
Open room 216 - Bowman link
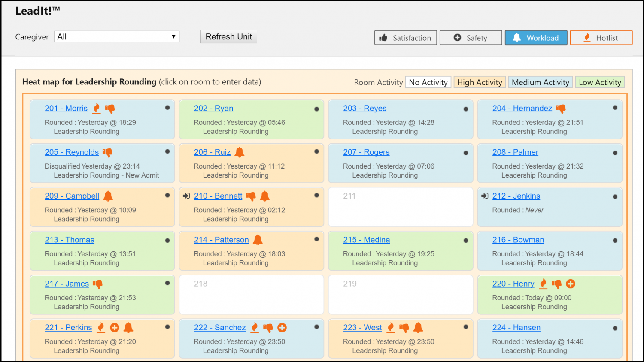point(518,240)
